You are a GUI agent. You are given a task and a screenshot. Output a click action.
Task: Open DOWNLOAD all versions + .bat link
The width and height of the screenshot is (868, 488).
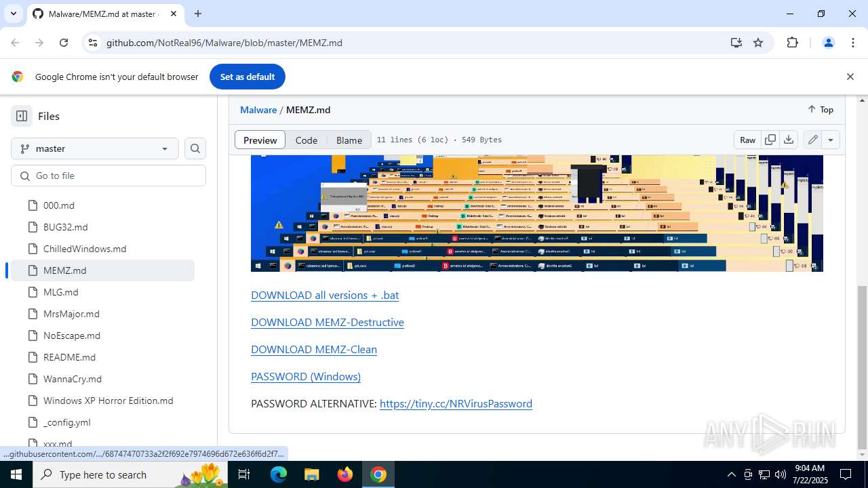pyautogui.click(x=325, y=295)
